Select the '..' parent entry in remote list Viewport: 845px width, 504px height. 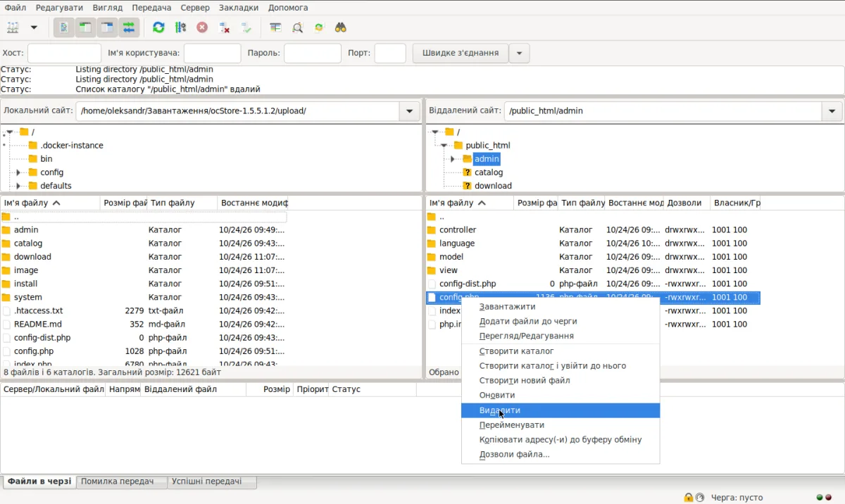(x=593, y=217)
